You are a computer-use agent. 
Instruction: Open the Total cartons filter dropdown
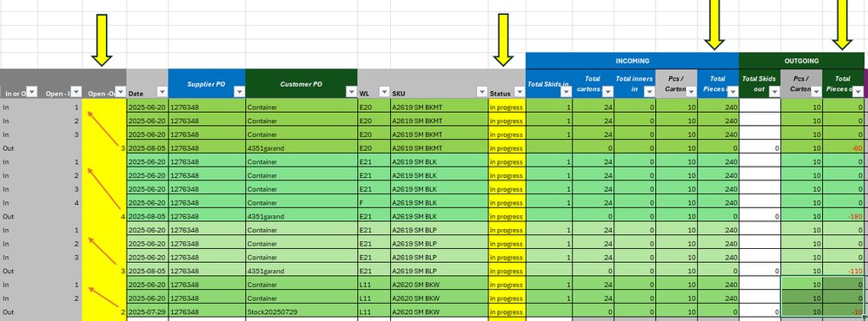[608, 92]
